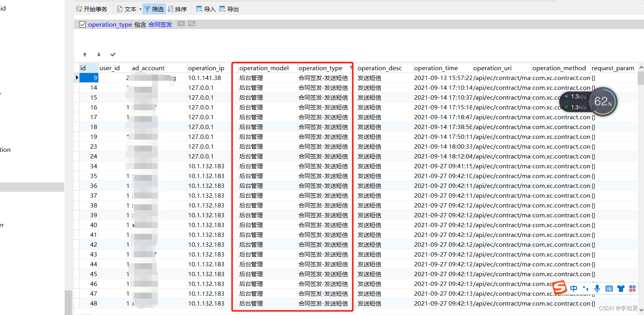Click the record pointer arrow for row 9
644x315 pixels.
[x=77, y=78]
